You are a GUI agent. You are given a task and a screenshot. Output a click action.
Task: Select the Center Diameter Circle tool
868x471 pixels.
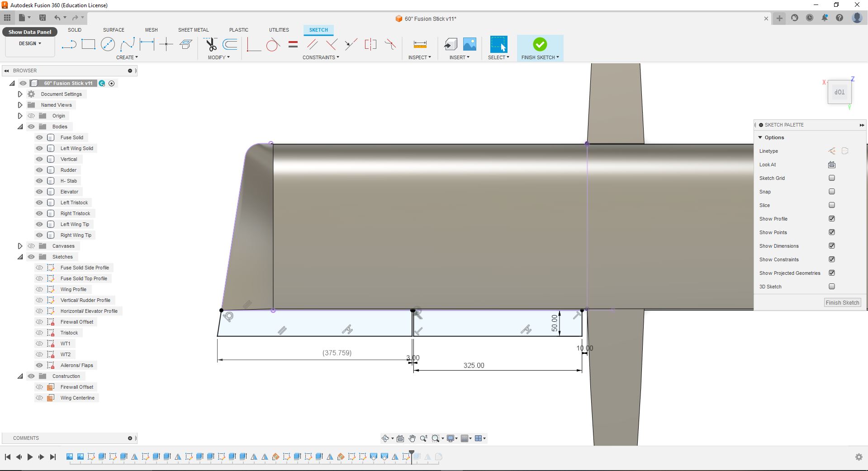click(x=108, y=44)
